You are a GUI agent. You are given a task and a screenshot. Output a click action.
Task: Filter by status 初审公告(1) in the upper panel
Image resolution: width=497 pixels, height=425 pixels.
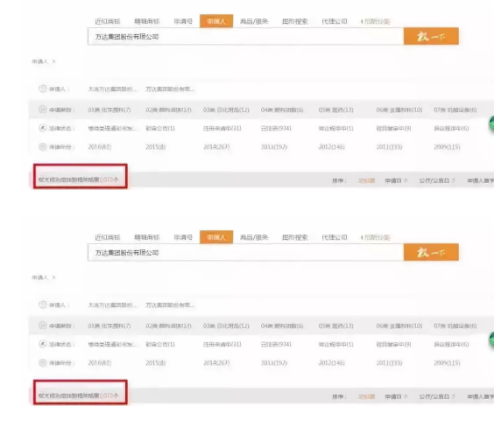(160, 128)
